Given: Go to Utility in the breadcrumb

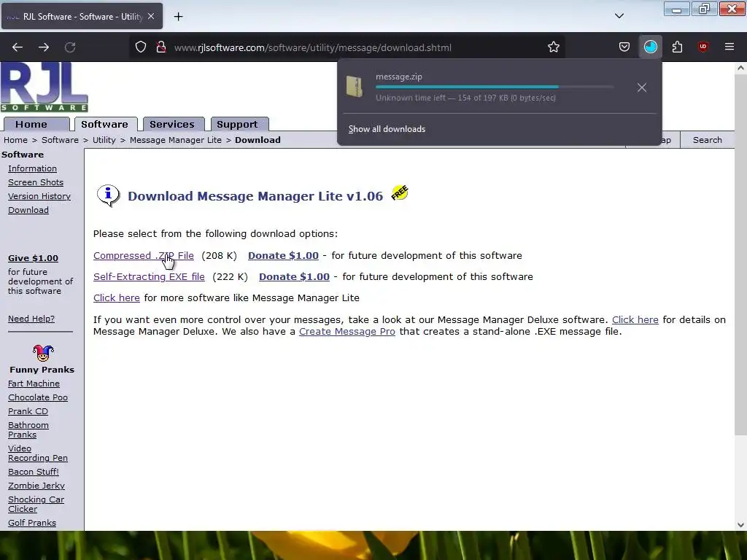Looking at the screenshot, I should [x=104, y=140].
